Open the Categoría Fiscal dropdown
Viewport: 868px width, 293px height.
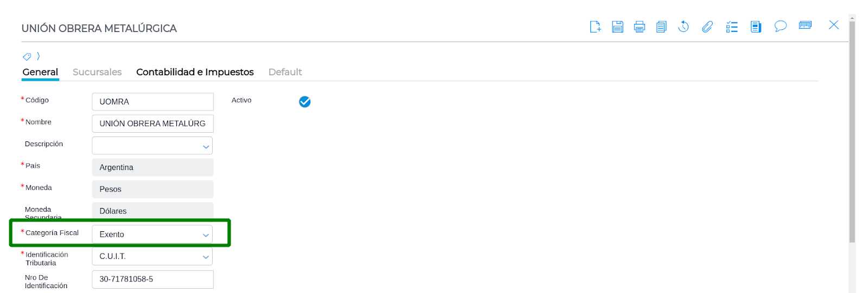click(x=206, y=235)
